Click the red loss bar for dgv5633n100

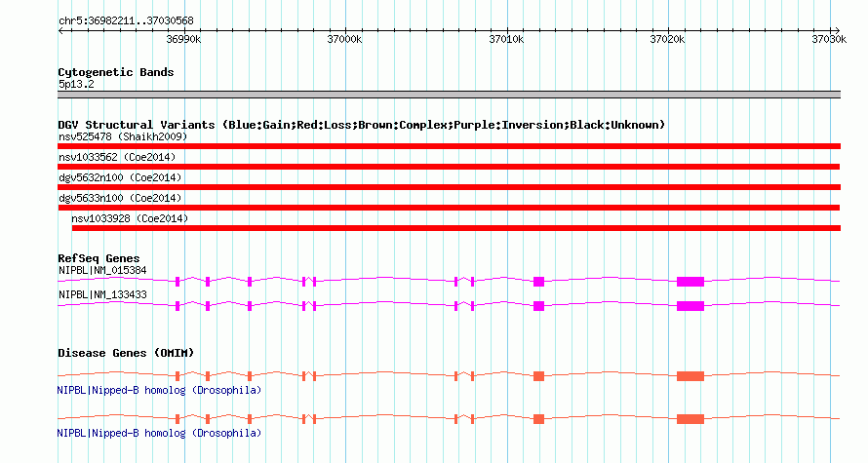(449, 208)
